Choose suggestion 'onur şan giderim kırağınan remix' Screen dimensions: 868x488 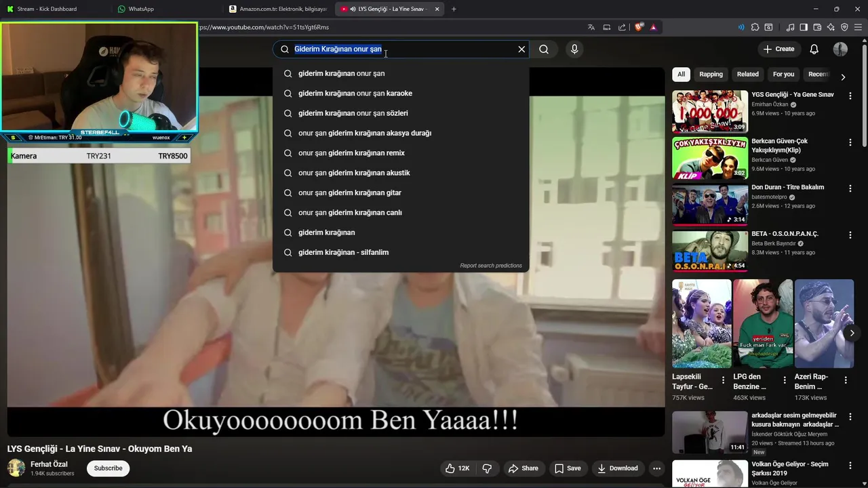tap(401, 153)
